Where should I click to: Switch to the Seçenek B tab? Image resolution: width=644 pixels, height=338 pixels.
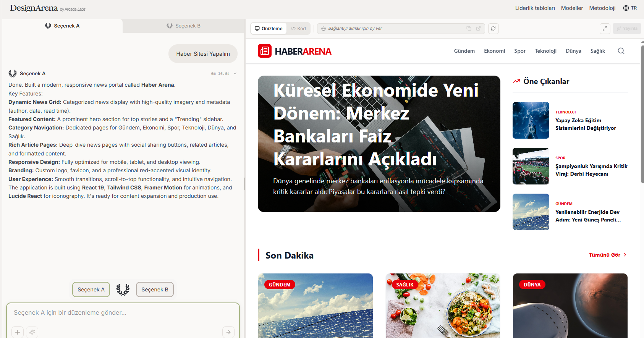[184, 26]
